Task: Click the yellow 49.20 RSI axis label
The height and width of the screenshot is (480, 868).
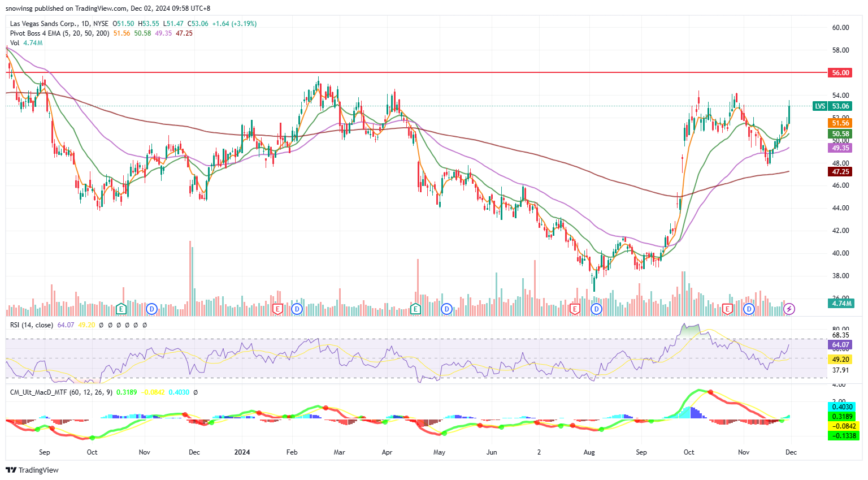Action: click(840, 359)
